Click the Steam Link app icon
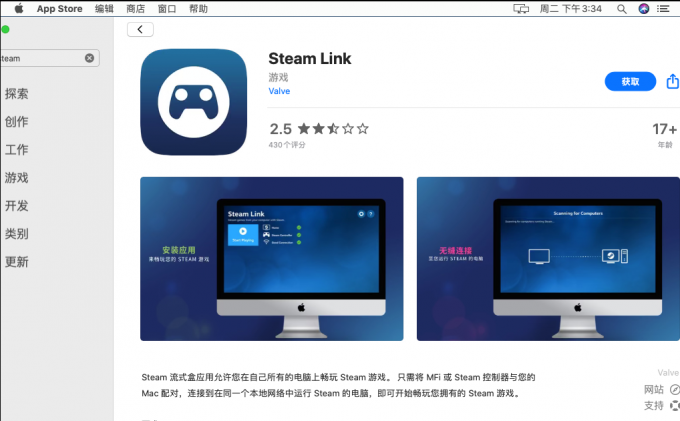This screenshot has height=421, width=680. pyautogui.click(x=193, y=102)
